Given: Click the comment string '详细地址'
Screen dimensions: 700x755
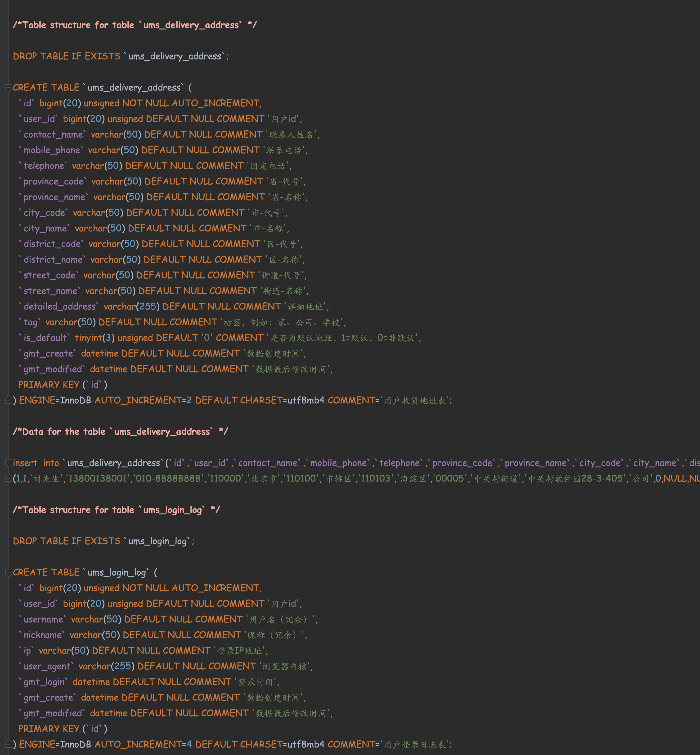Looking at the screenshot, I should (x=305, y=307).
